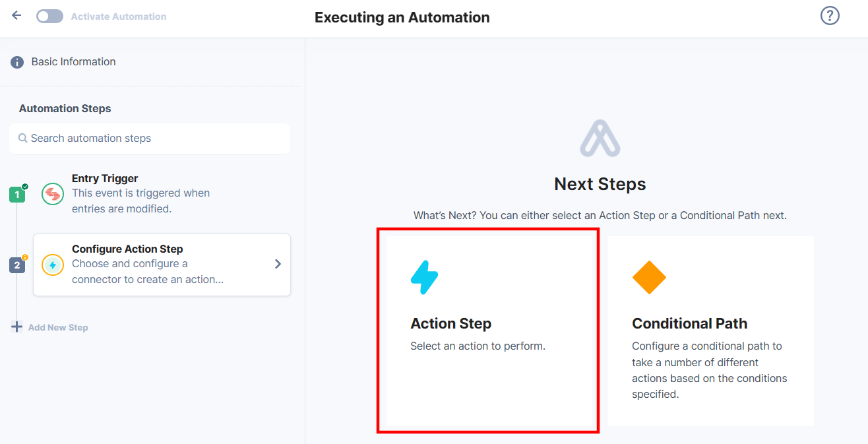Select the Configure Action Step card
Viewport: 868px width, 444px height.
point(162,265)
